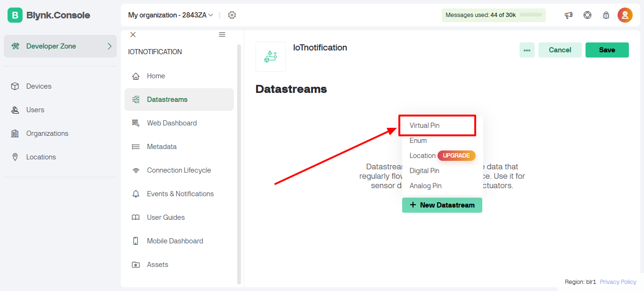This screenshot has height=291, width=644.
Task: Close the template side menu
Action: click(x=133, y=34)
